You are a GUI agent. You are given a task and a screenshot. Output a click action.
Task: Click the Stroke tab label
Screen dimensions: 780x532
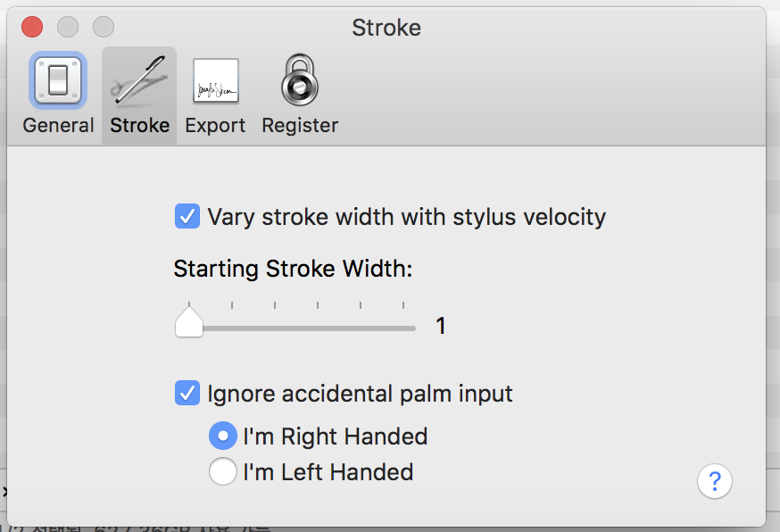(x=139, y=126)
